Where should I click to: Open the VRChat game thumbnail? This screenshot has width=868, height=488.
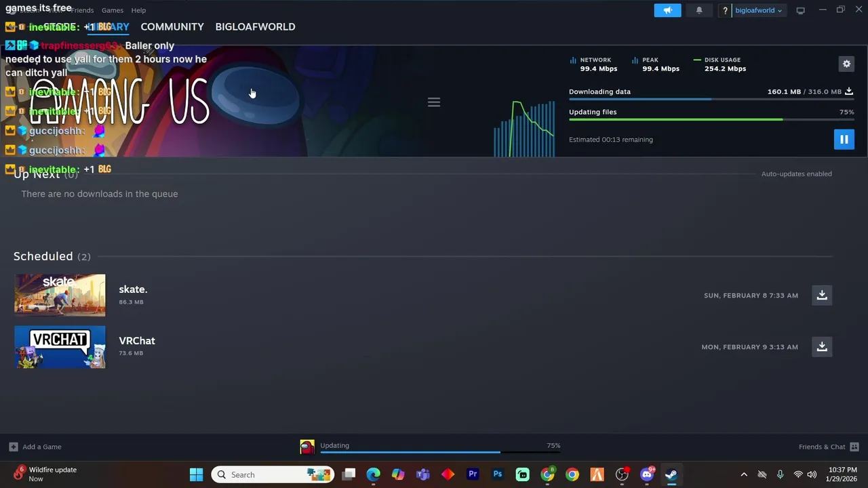click(x=60, y=346)
